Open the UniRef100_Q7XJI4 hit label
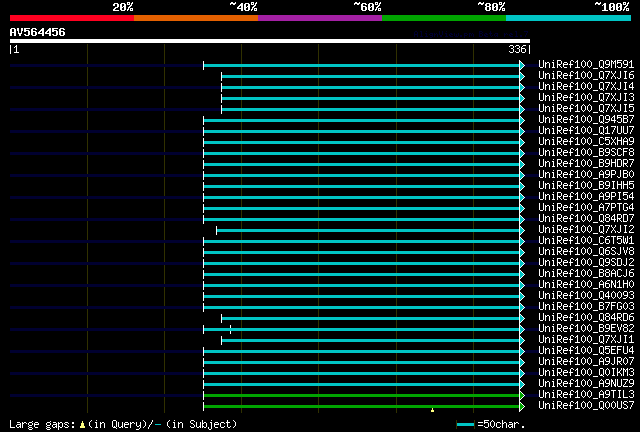This screenshot has width=640, height=432. click(x=586, y=87)
